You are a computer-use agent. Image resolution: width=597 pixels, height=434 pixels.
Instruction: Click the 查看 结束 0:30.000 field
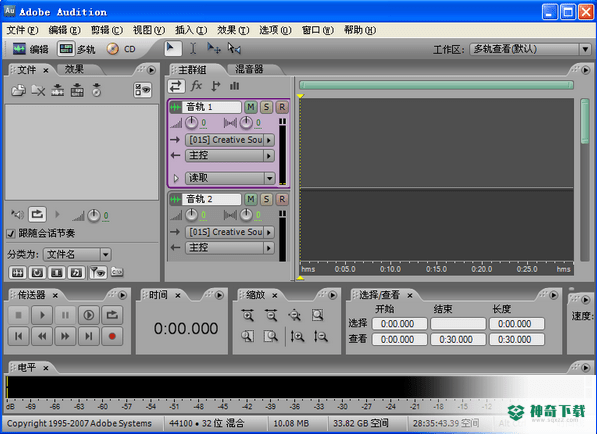tap(458, 339)
